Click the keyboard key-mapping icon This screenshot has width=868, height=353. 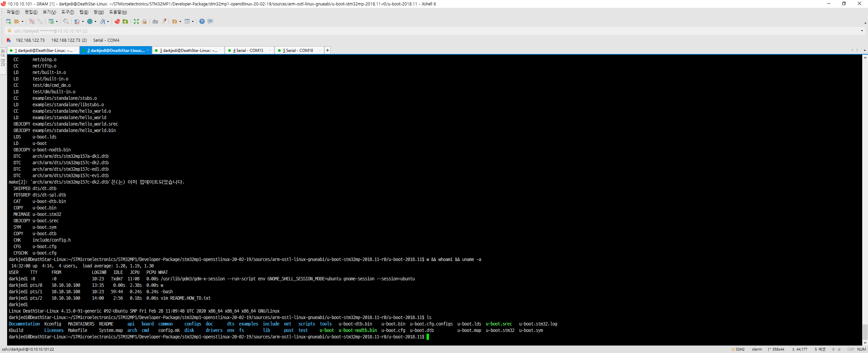pos(155,21)
